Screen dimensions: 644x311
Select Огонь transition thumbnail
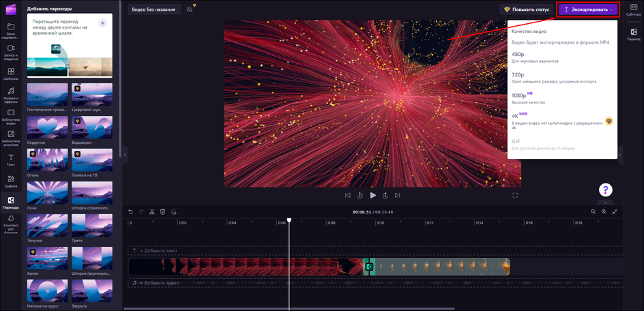tap(47, 160)
